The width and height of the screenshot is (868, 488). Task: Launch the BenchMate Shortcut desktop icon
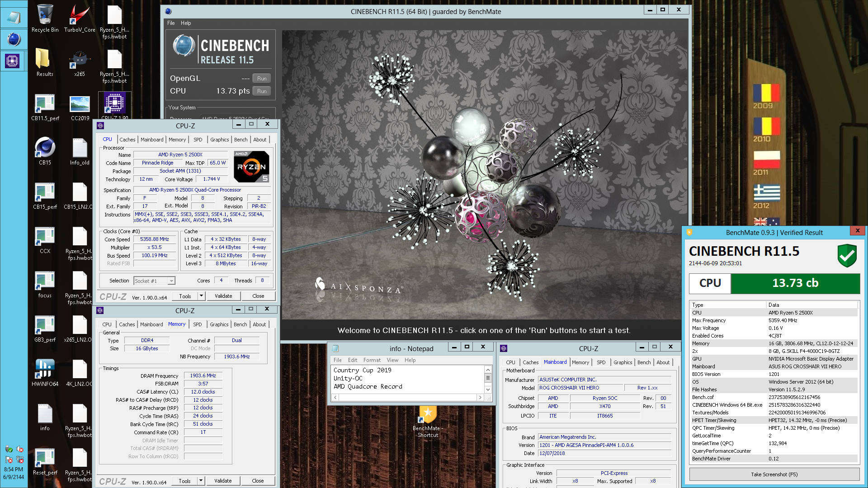point(428,421)
